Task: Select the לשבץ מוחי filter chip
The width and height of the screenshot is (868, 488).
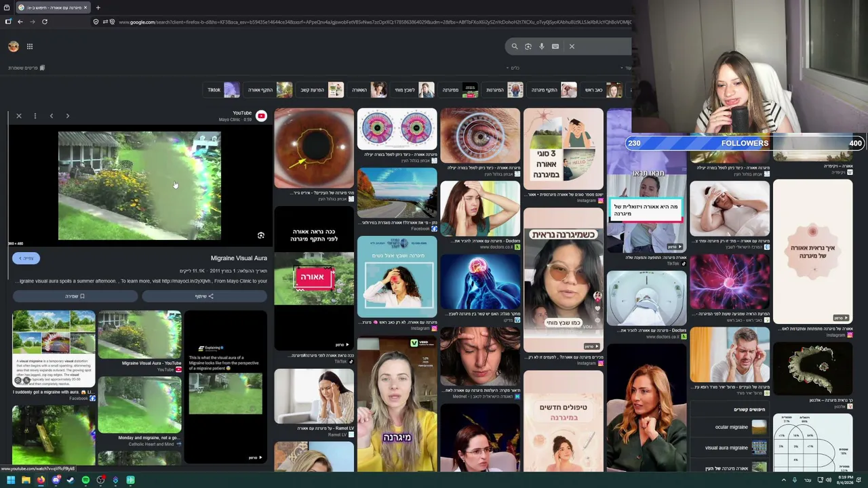Action: click(x=414, y=89)
